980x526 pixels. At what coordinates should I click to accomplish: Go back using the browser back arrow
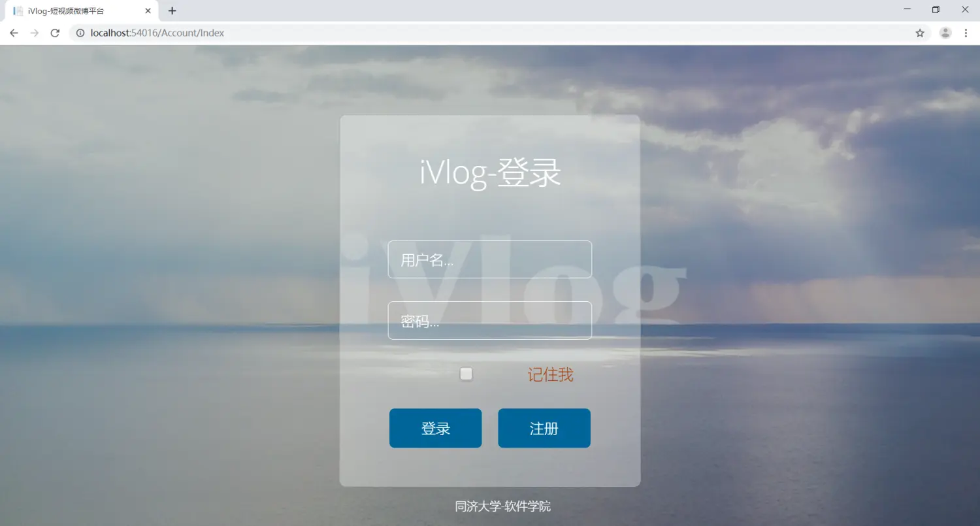click(x=14, y=33)
